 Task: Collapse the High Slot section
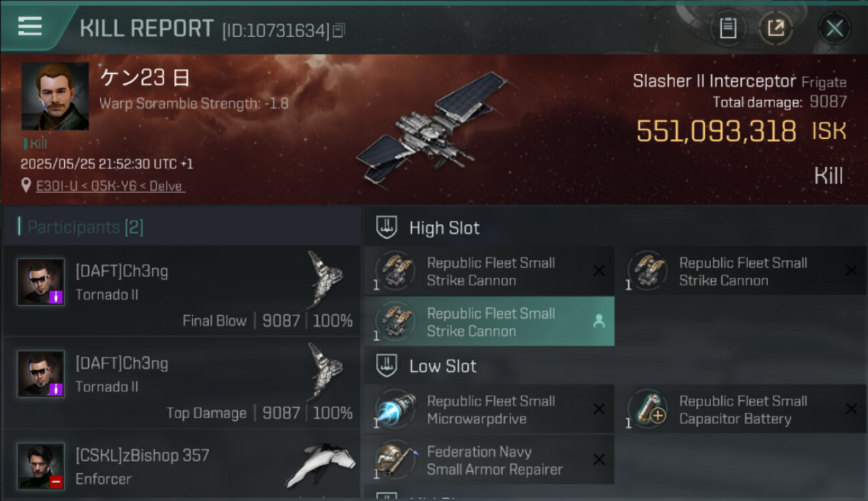point(387,228)
